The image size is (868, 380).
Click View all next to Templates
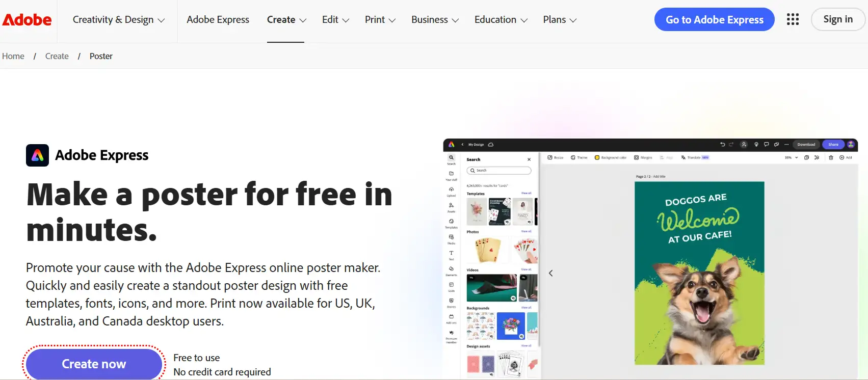pyautogui.click(x=526, y=193)
